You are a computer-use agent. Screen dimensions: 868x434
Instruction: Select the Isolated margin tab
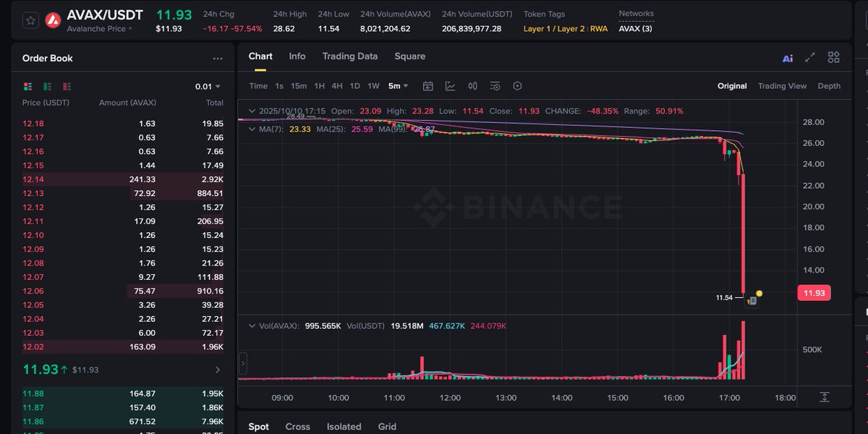click(x=344, y=427)
